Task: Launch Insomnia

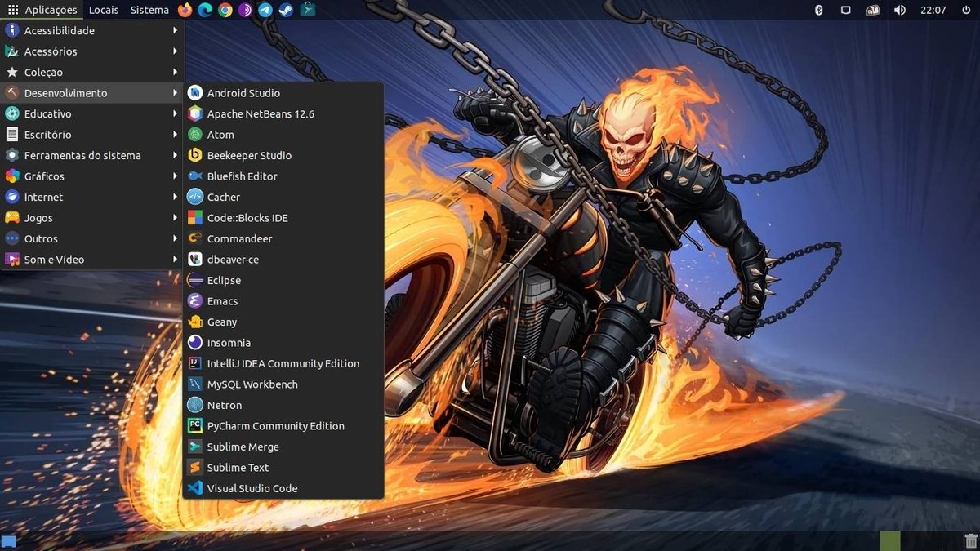Action: [283, 343]
